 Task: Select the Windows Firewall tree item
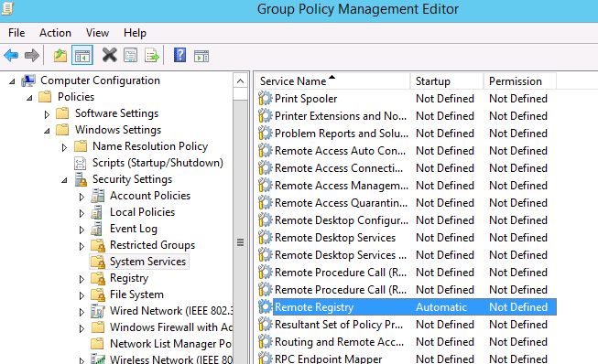pyautogui.click(x=171, y=327)
